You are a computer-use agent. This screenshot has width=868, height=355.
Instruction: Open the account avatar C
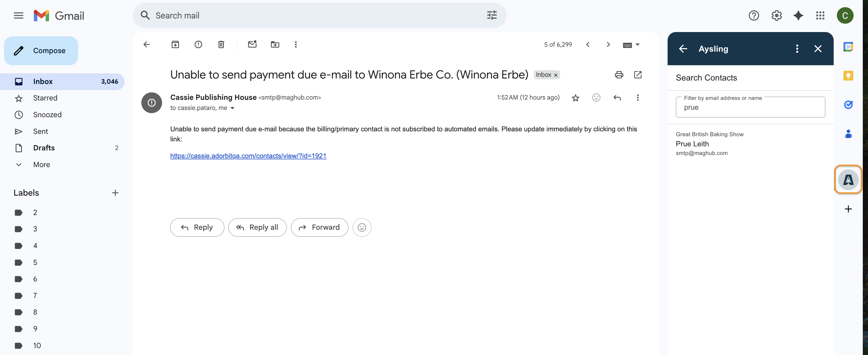pos(845,16)
